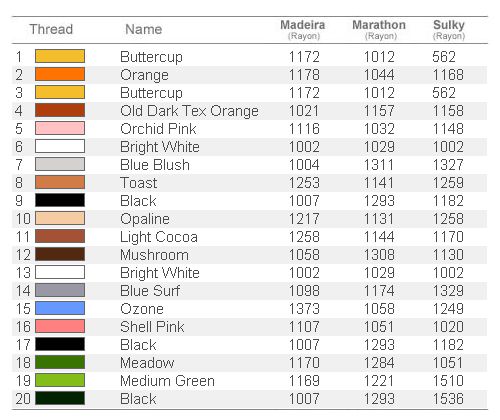Image resolution: width=500 pixels, height=420 pixels.
Task: Click the Buttercup color swatch in row 1
Action: click(60, 56)
